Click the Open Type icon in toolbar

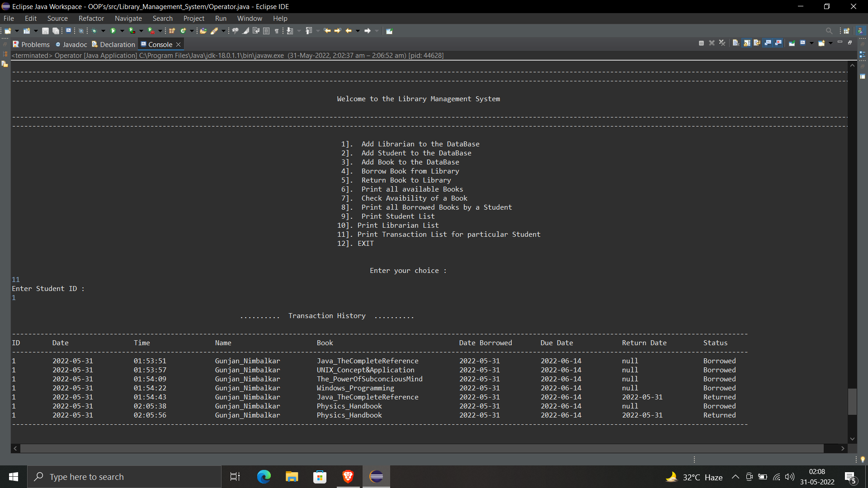[x=203, y=31]
